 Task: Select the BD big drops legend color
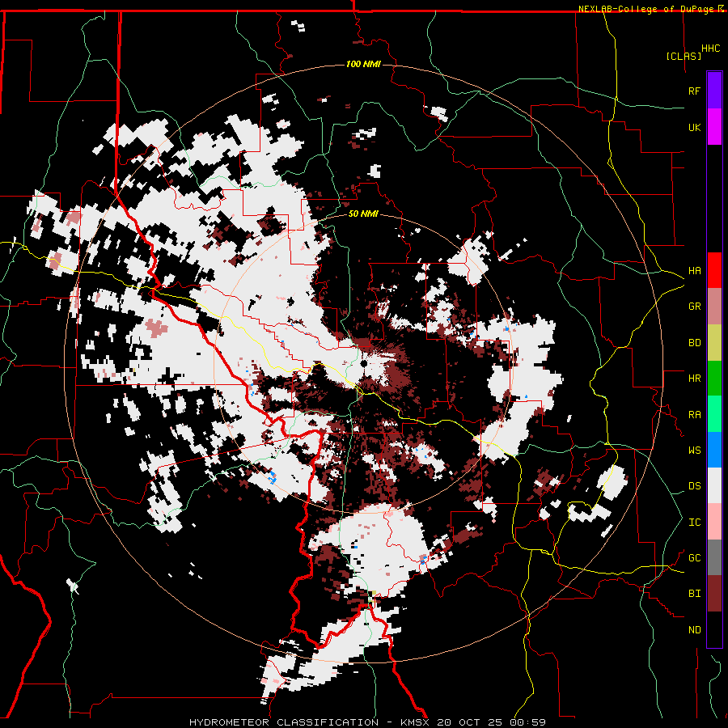click(714, 343)
